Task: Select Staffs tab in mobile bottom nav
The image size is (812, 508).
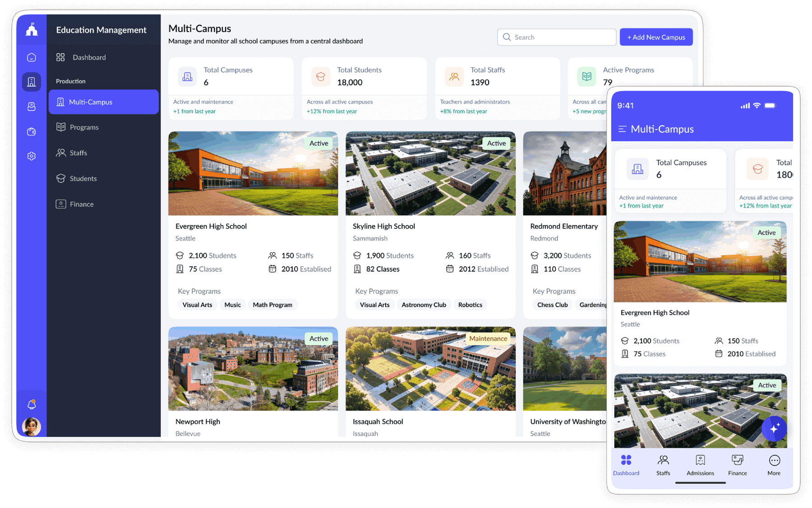Action: tap(663, 460)
